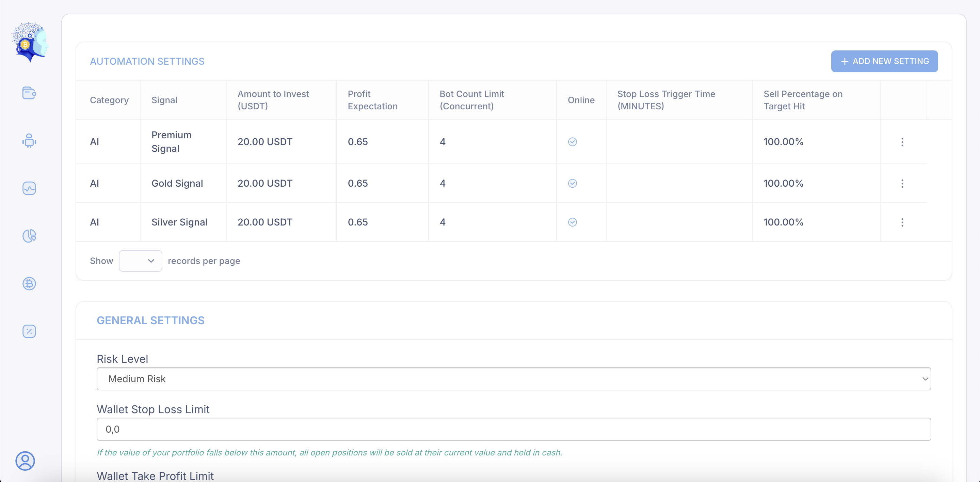Open the records per page dropdown

tap(140, 261)
